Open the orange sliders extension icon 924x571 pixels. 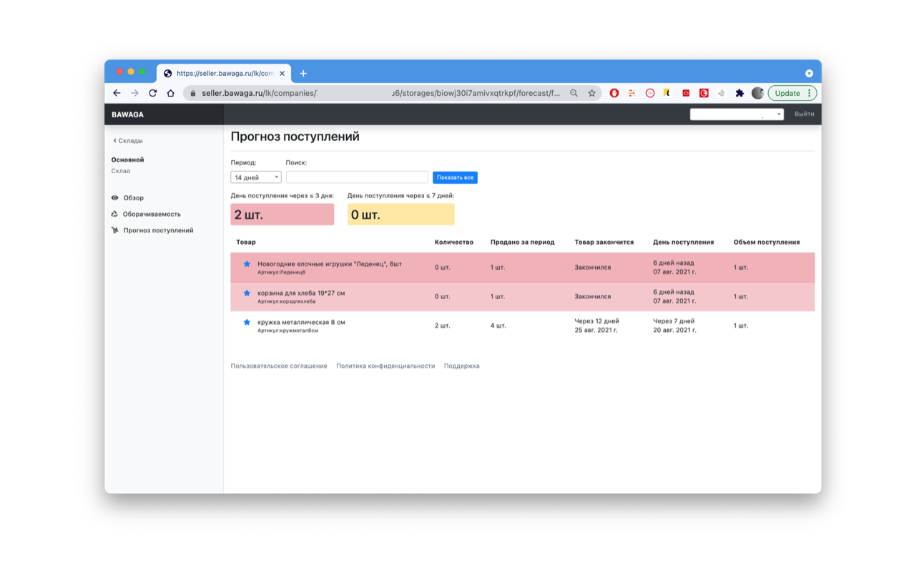[631, 93]
